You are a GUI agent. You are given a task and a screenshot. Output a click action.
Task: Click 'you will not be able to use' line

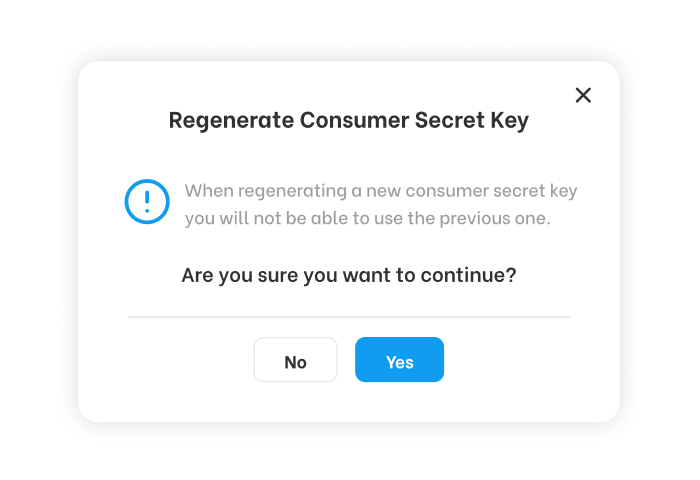[x=367, y=218]
